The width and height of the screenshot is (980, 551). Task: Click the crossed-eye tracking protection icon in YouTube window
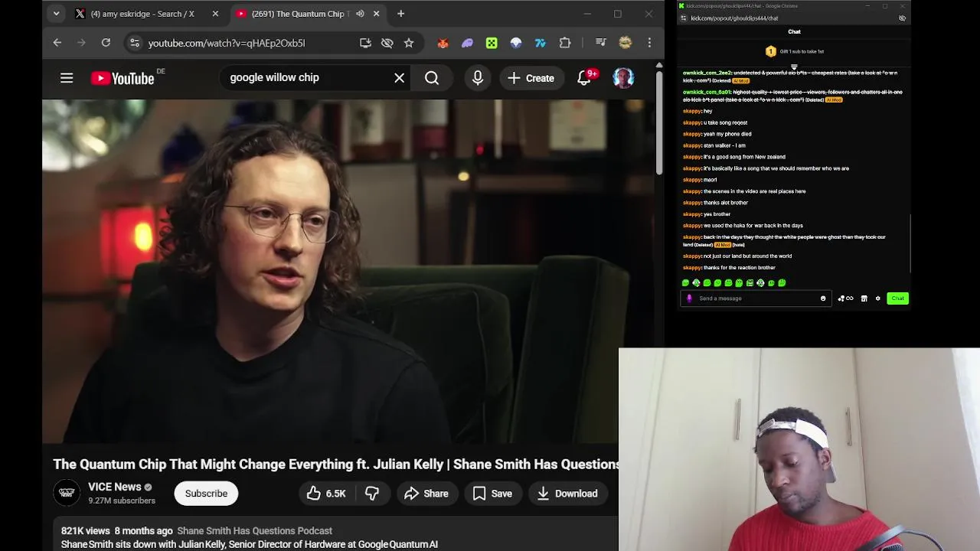click(x=387, y=43)
